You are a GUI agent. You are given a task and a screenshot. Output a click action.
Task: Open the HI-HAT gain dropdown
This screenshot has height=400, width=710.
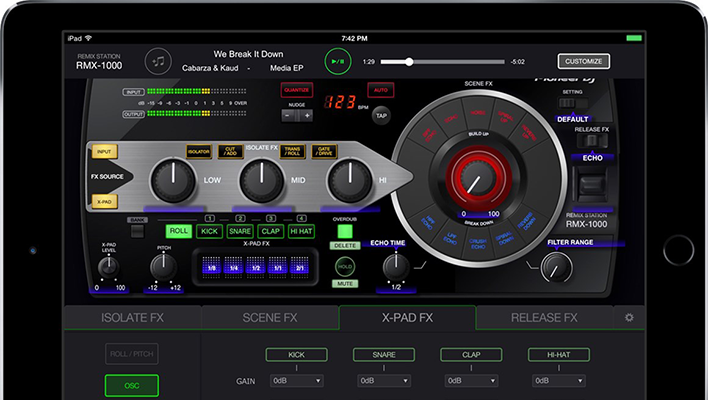click(x=559, y=381)
